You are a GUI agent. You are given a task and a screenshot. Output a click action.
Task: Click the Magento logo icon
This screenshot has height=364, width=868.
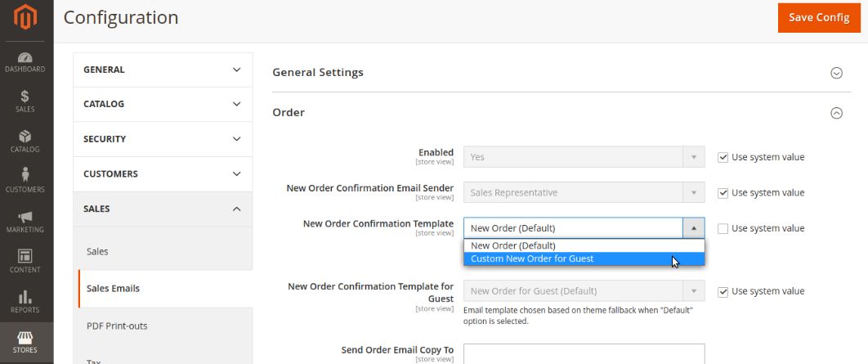(25, 18)
